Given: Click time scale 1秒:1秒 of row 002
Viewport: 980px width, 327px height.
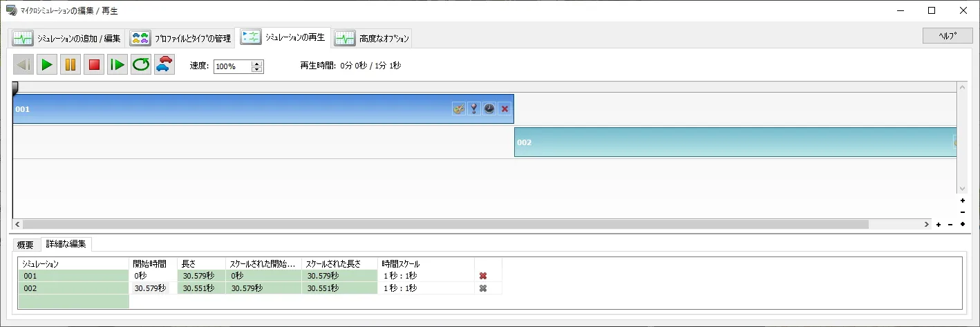Looking at the screenshot, I should 426,288.
